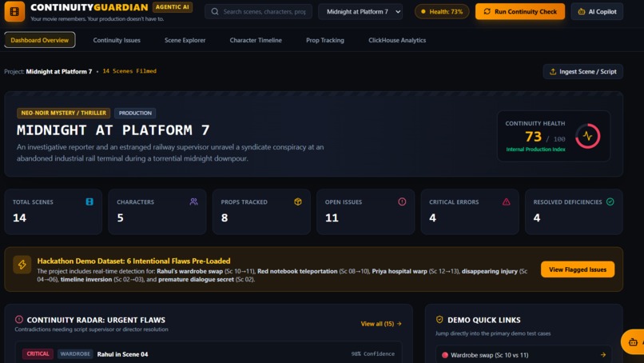The width and height of the screenshot is (644, 363).
Task: Click the Resolved Deficiencies checkmark icon
Action: coord(610,201)
